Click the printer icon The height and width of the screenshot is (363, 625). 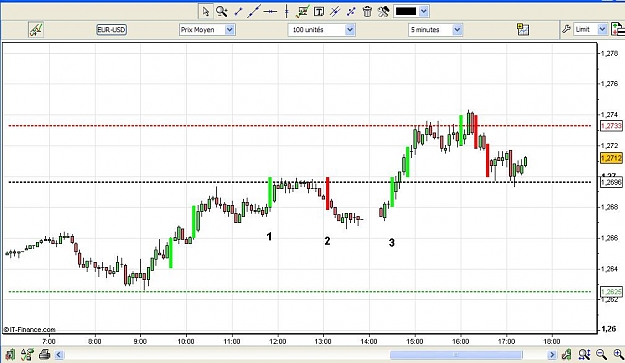45,354
